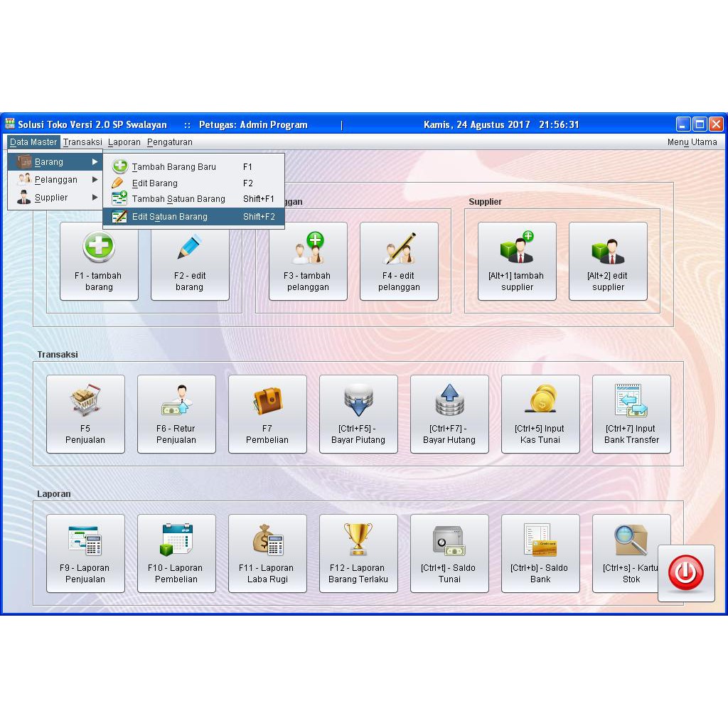728x728 pixels.
Task: Open F10 Laporan Pembelian report
Action: pos(176,553)
